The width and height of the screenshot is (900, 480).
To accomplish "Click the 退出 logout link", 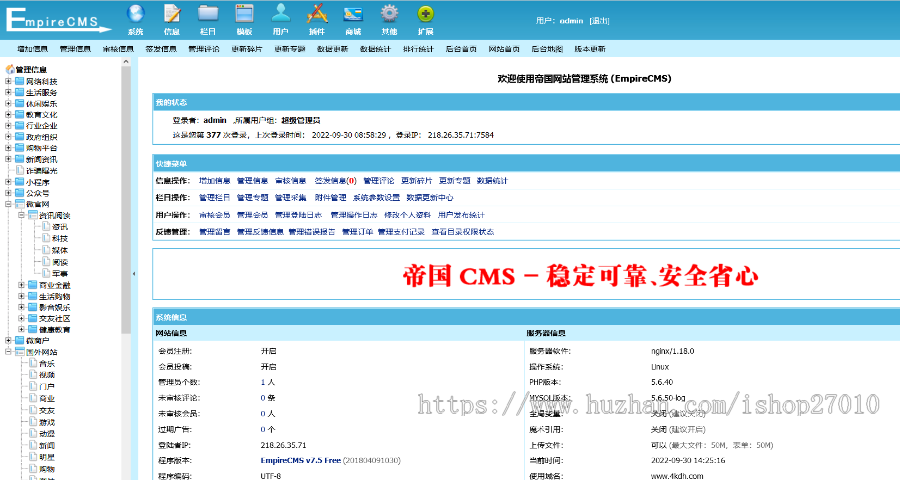I will pyautogui.click(x=600, y=21).
